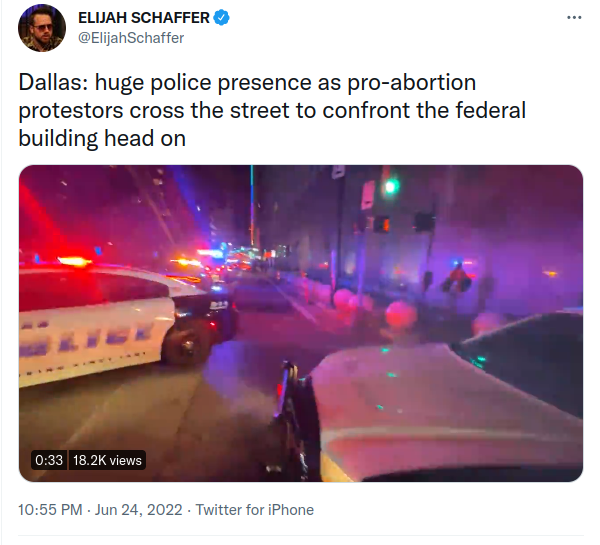Open Elijah Schaffer's profile avatar

(x=42, y=28)
